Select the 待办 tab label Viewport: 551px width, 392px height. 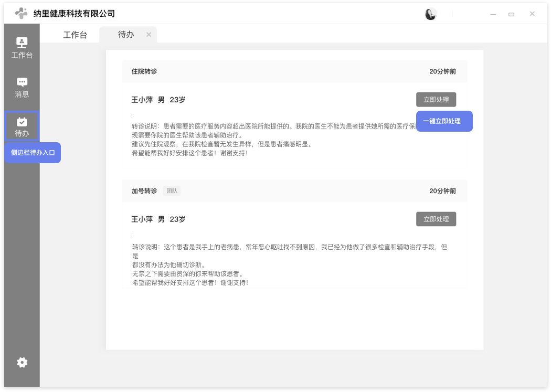126,35
